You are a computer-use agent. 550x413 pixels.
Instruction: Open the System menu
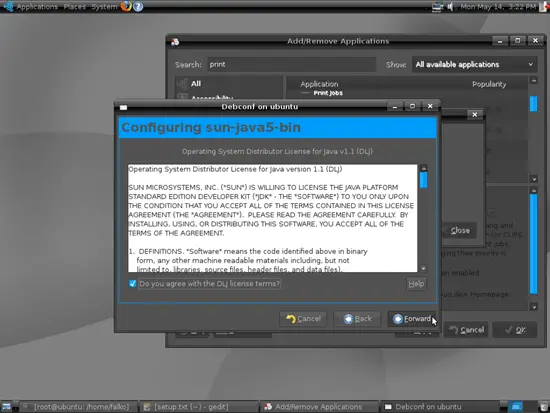pos(104,6)
